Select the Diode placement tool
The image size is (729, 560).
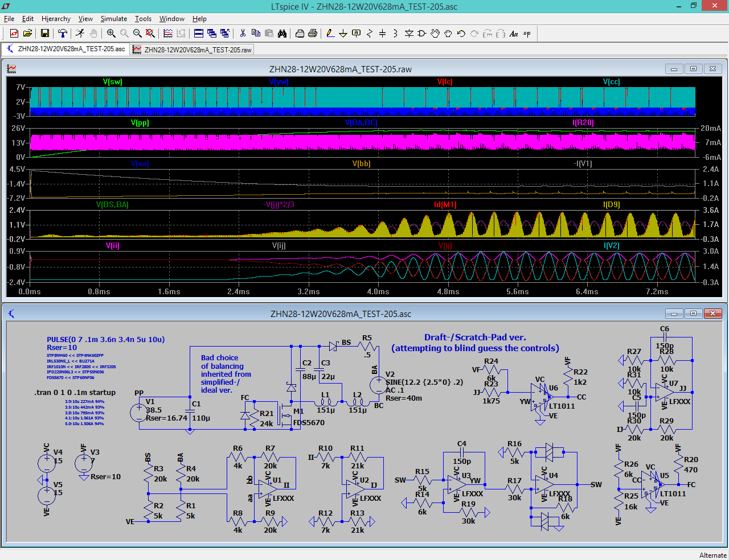pos(409,34)
